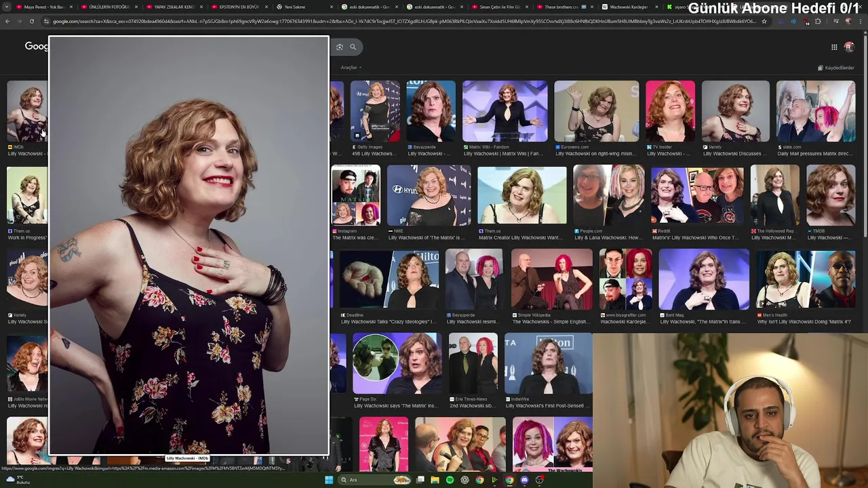868x488 pixels.
Task: Switch to 'ÜNLÜLERİN FOTOĞRA' YouTube tab
Action: coord(106,7)
